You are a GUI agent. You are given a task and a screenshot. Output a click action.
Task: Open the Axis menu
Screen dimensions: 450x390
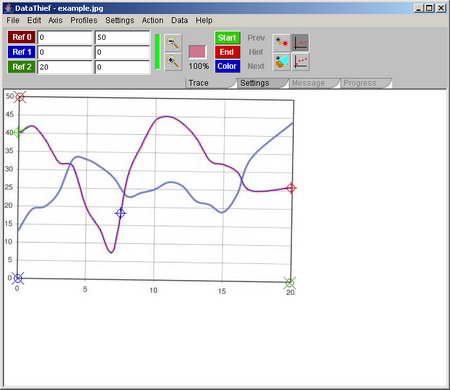point(55,20)
